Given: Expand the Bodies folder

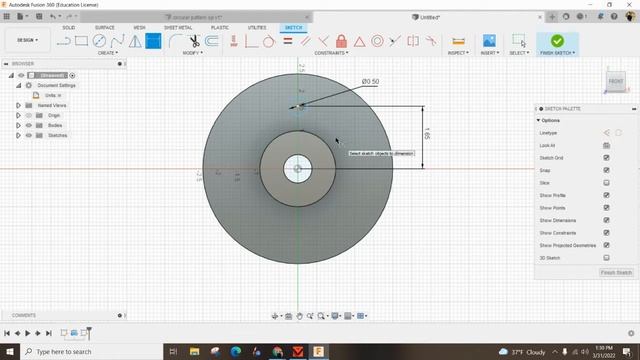Looking at the screenshot, I should (18, 125).
